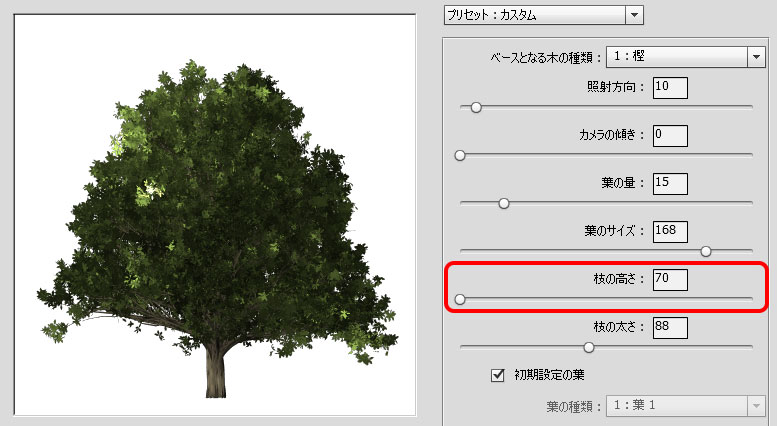This screenshot has width=777, height=426.
Task: Click the カメラの傾き value field
Action: click(670, 136)
